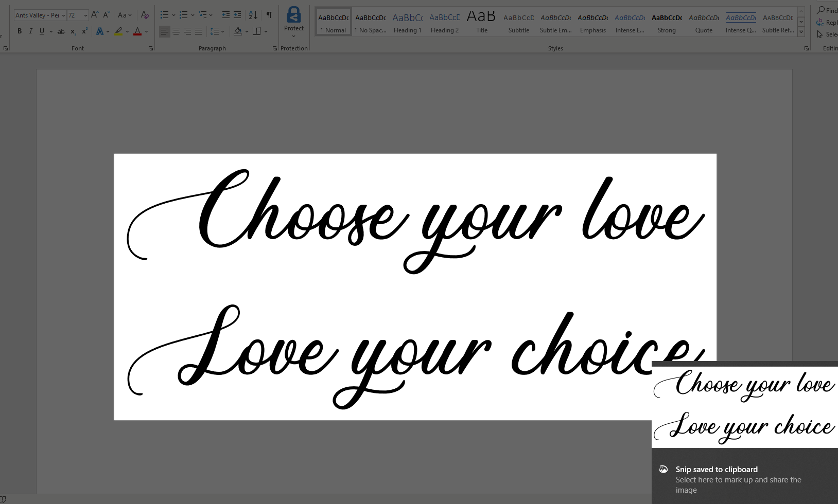Click the Find magnifier in Editing
The height and width of the screenshot is (504, 838).
pos(821,10)
